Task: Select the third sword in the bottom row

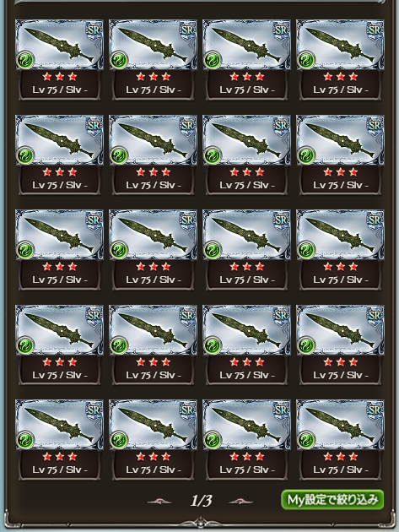Action: tap(246, 425)
